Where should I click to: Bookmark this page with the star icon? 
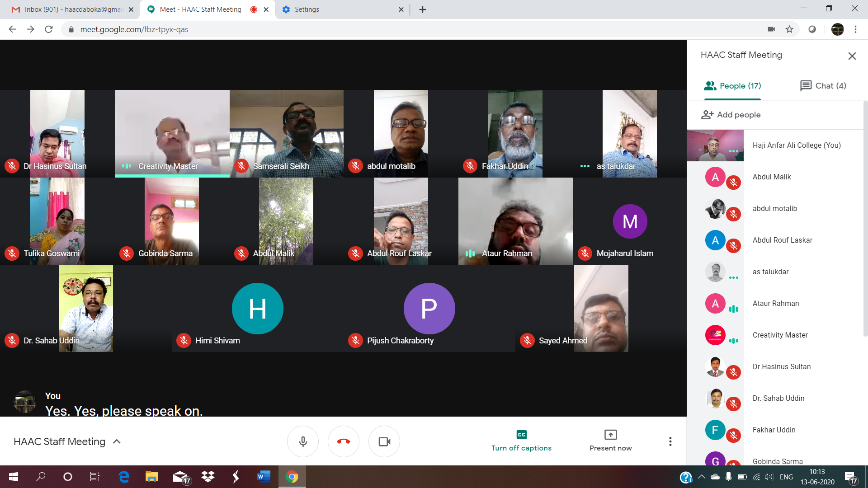(x=789, y=29)
